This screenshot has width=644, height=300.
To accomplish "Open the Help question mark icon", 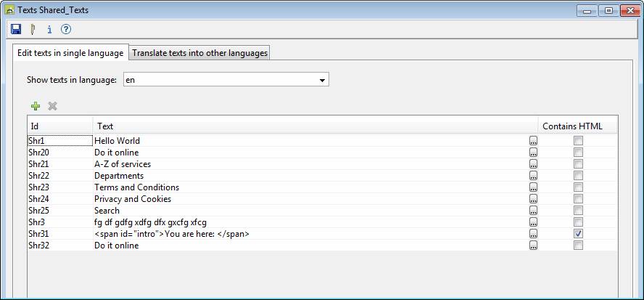I will [x=66, y=30].
